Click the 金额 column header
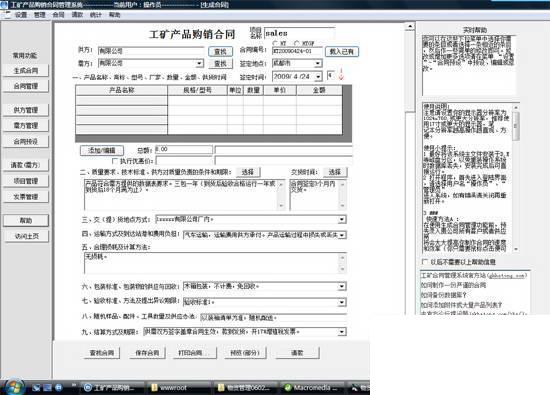The height and width of the screenshot is (395, 550). [319, 90]
